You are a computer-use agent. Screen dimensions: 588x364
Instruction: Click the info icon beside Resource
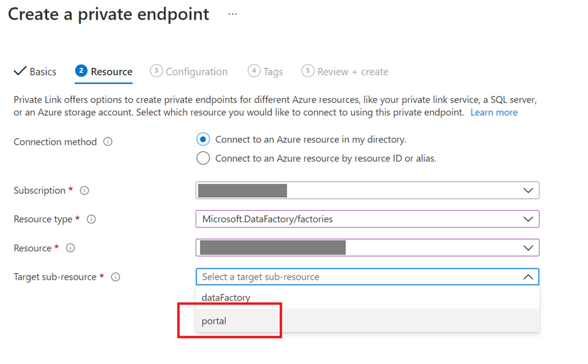point(70,248)
